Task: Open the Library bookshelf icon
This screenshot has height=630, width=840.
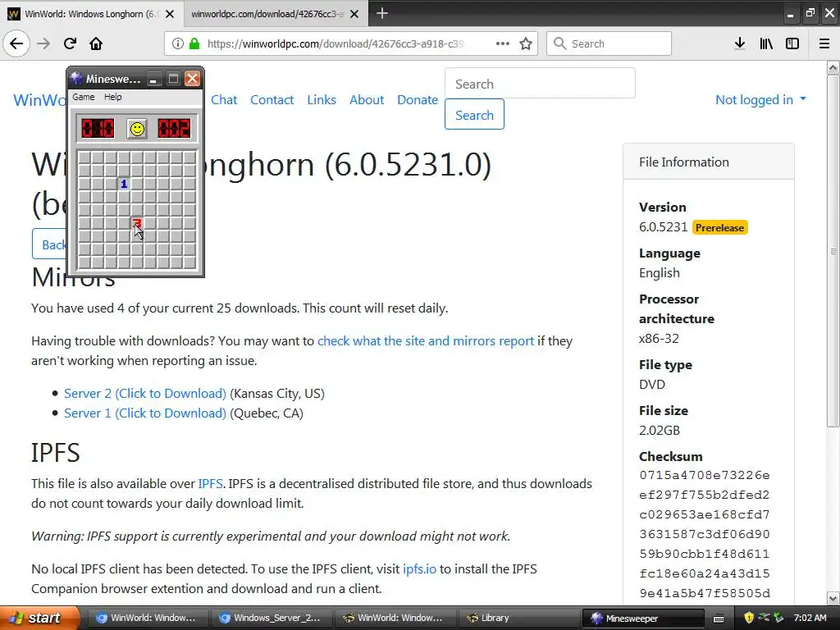Action: (766, 44)
